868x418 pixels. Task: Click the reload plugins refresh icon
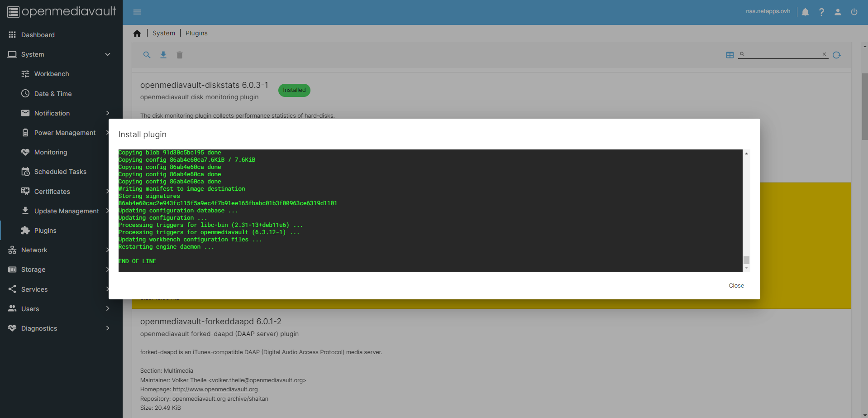click(x=837, y=55)
